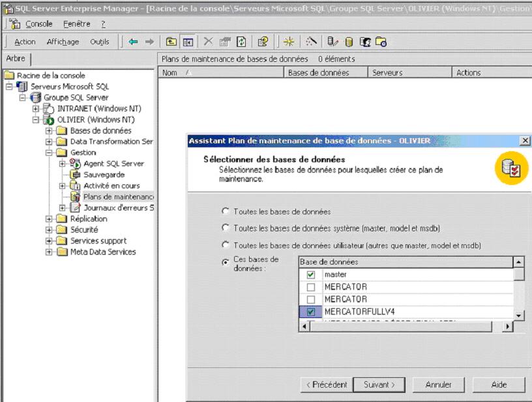This screenshot has height=402, width=532.
Task: Open the Outils menu
Action: 100,42
